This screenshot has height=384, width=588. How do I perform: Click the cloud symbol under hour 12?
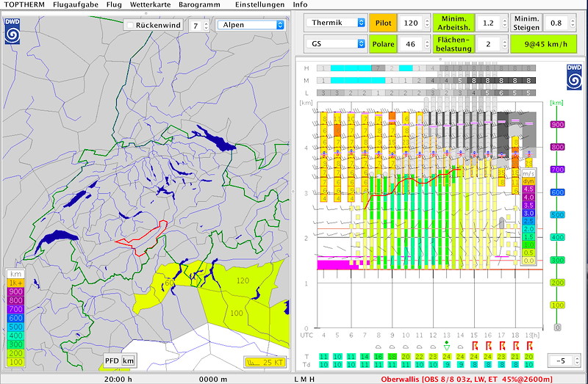[x=433, y=347]
